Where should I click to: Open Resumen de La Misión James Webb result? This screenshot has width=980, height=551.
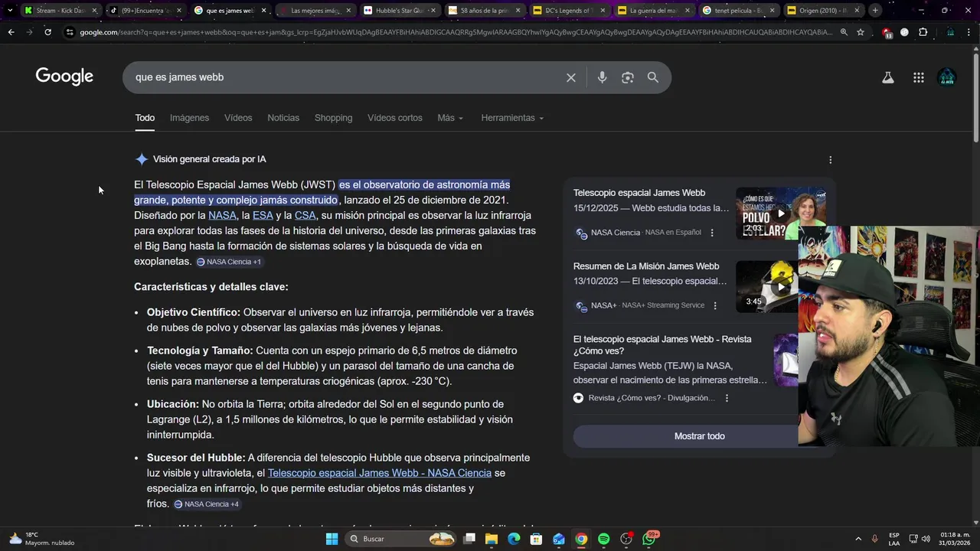coord(646,266)
